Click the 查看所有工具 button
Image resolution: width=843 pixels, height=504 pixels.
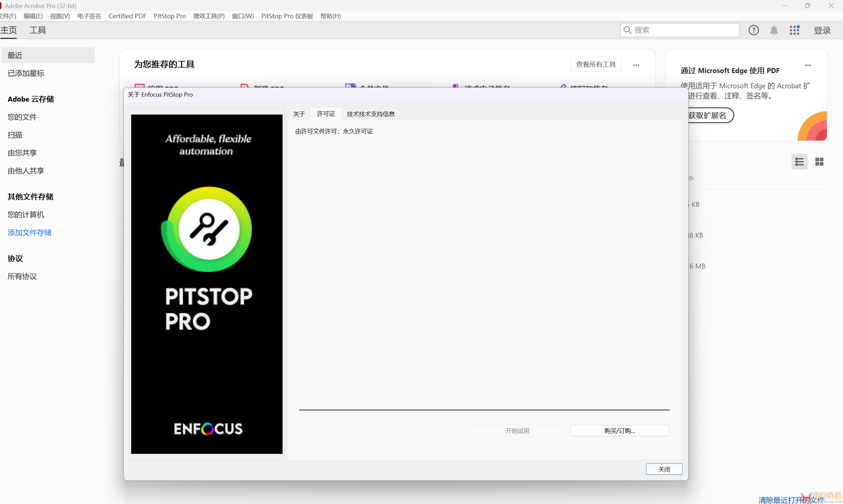(x=596, y=64)
